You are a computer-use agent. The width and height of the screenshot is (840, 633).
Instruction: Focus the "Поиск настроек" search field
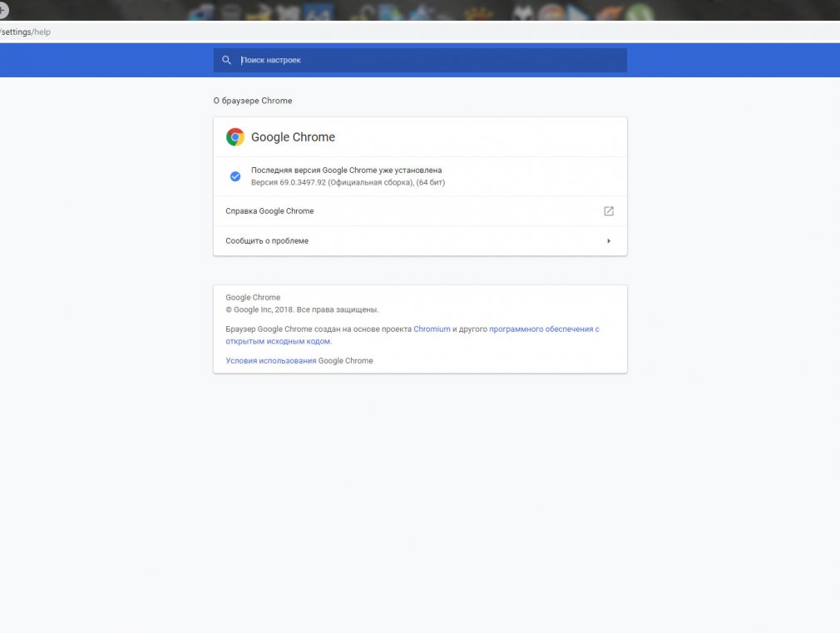coord(420,60)
